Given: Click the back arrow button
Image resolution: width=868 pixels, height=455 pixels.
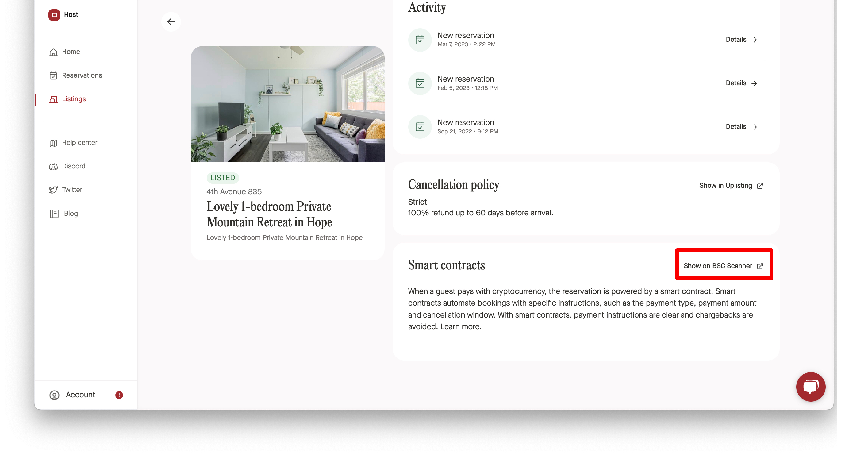Looking at the screenshot, I should point(171,22).
